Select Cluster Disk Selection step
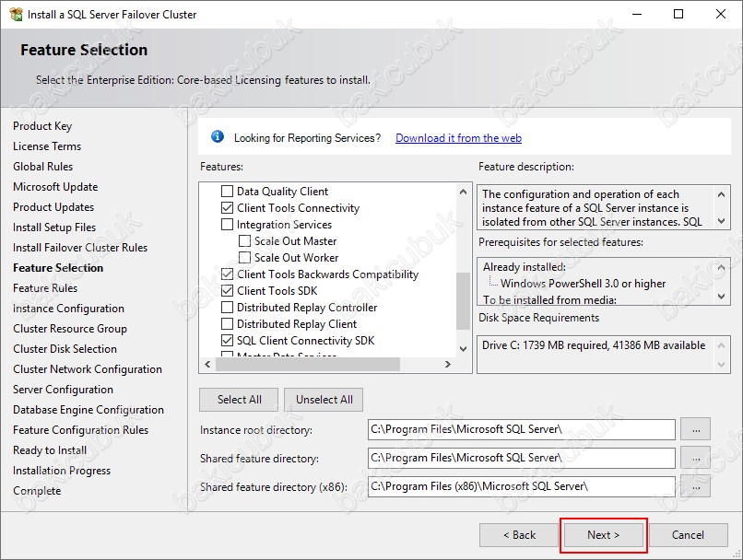743x560 pixels. pyautogui.click(x=65, y=349)
